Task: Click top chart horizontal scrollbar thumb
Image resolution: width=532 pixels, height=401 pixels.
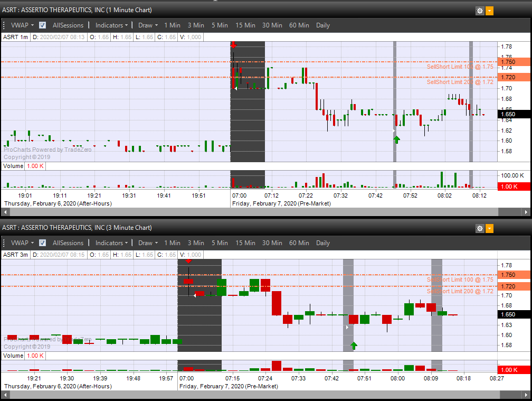Action: coord(254,212)
